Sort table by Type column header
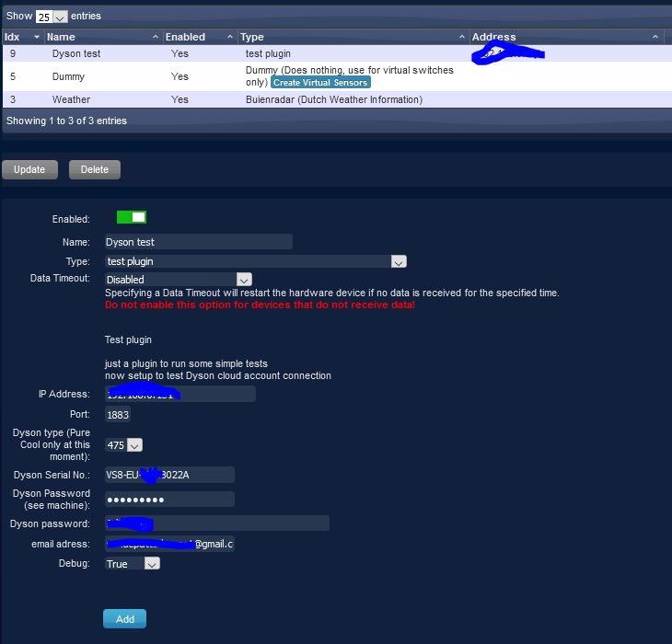 coord(353,37)
